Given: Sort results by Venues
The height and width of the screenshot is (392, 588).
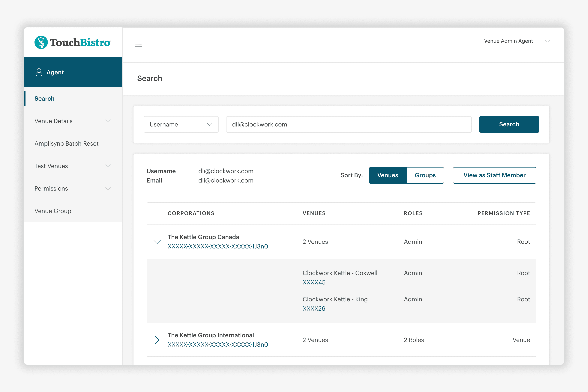Looking at the screenshot, I should point(387,175).
